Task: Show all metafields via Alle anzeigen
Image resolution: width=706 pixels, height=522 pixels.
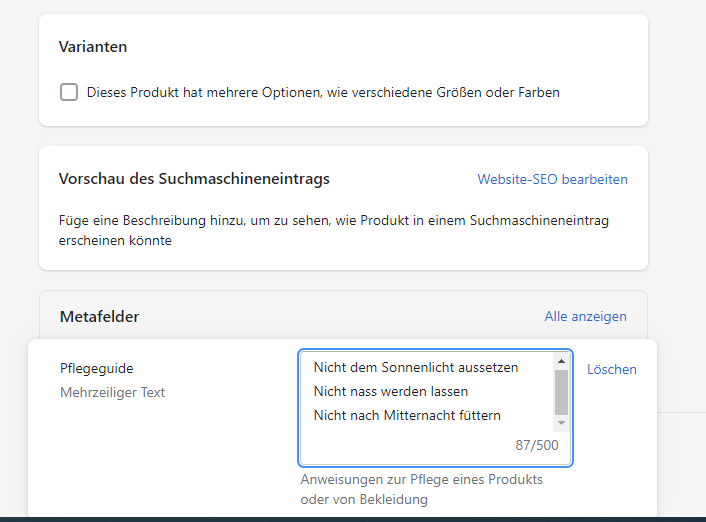Action: coord(585,316)
